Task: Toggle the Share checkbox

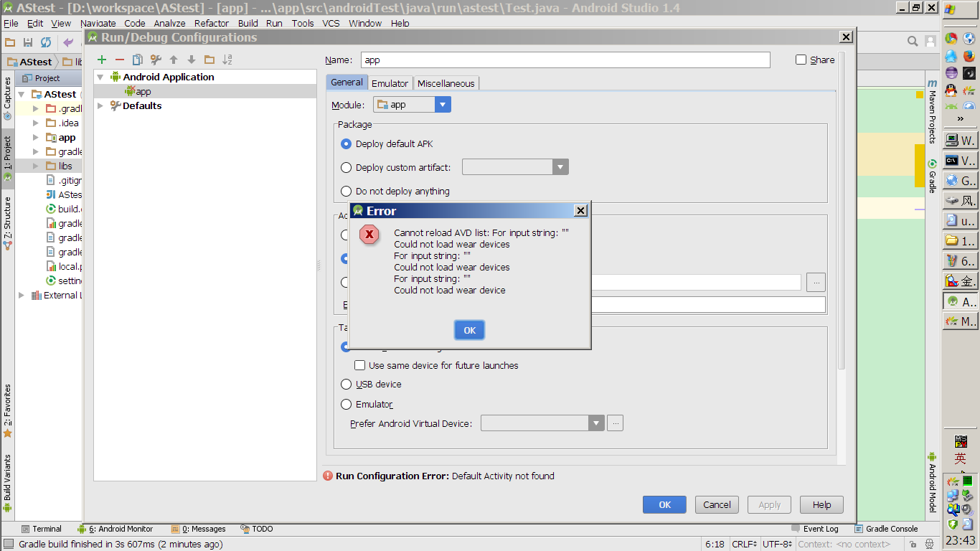Action: [801, 60]
